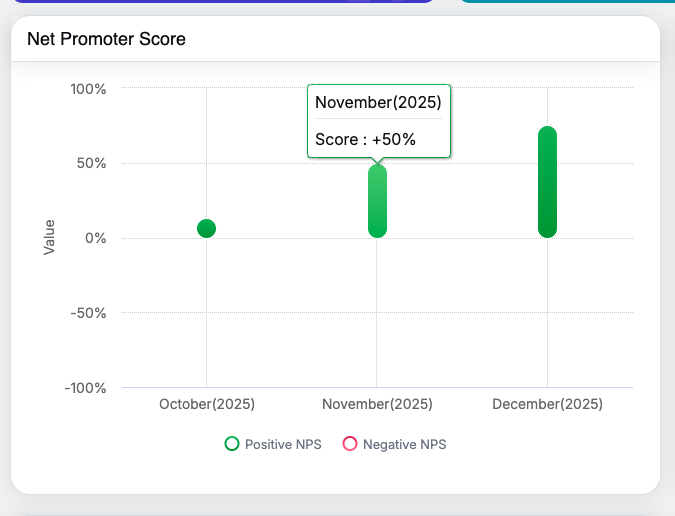Click the -50% y-axis tick label
This screenshot has height=516, width=675.
click(88, 313)
